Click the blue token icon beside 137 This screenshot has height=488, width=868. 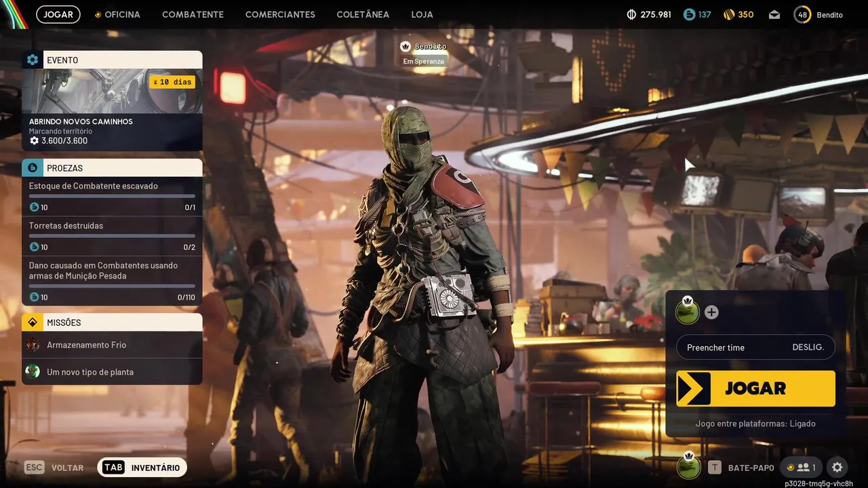(689, 14)
